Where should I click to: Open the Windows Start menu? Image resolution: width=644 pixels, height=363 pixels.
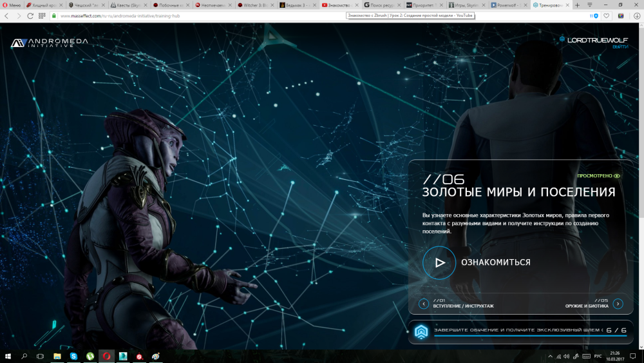(x=7, y=357)
